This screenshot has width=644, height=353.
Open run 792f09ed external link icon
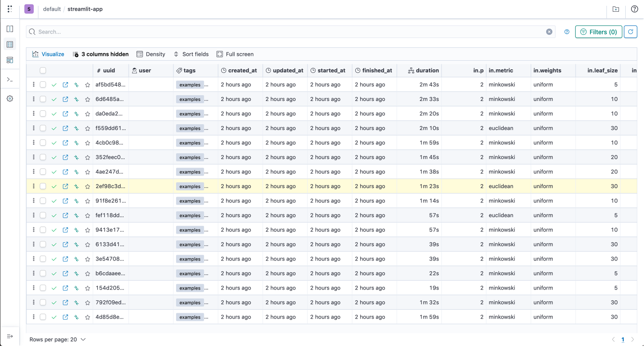(x=65, y=303)
